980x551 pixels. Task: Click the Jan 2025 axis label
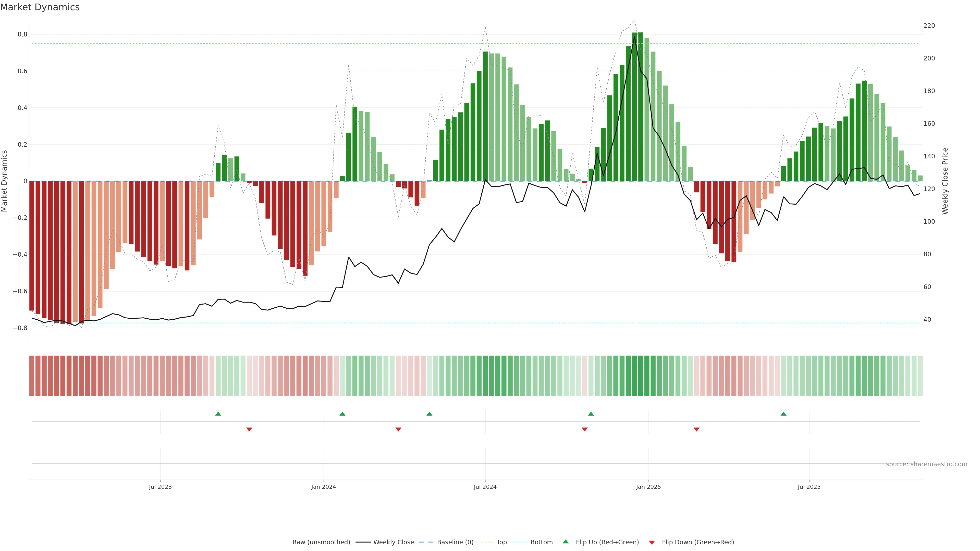tap(648, 487)
